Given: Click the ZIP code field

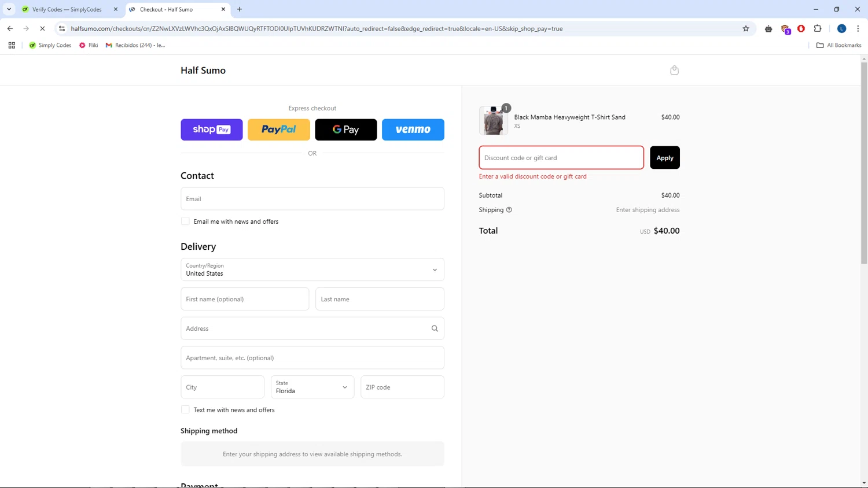Looking at the screenshot, I should click(402, 387).
